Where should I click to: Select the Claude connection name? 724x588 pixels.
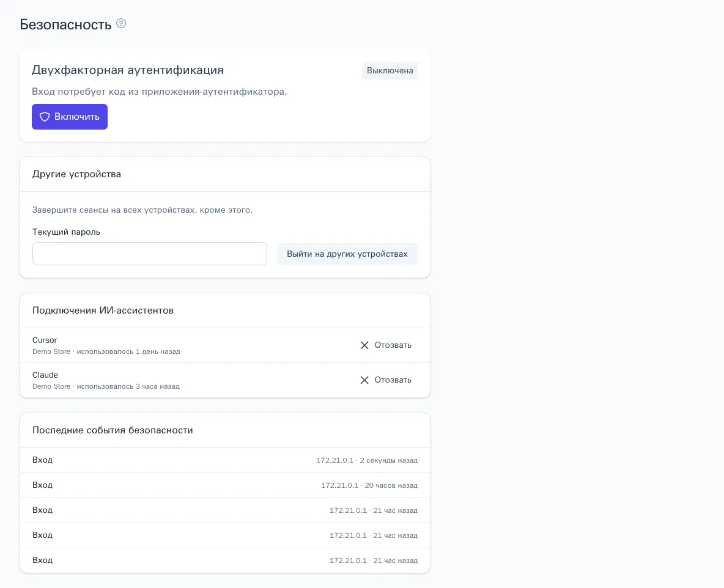(x=45, y=375)
